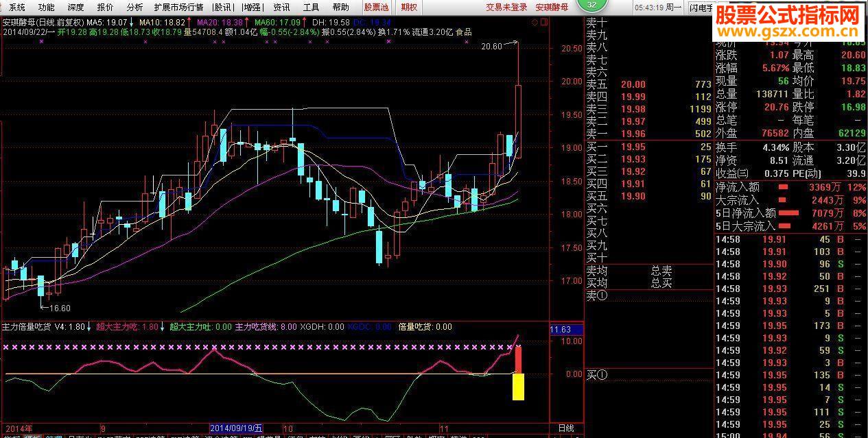Click the 买① label in the order panel

597,374
